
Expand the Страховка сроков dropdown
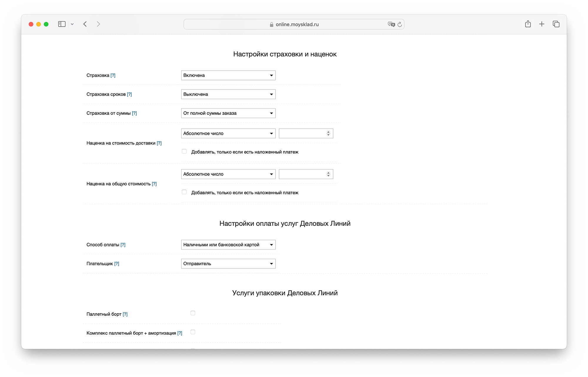coord(228,94)
